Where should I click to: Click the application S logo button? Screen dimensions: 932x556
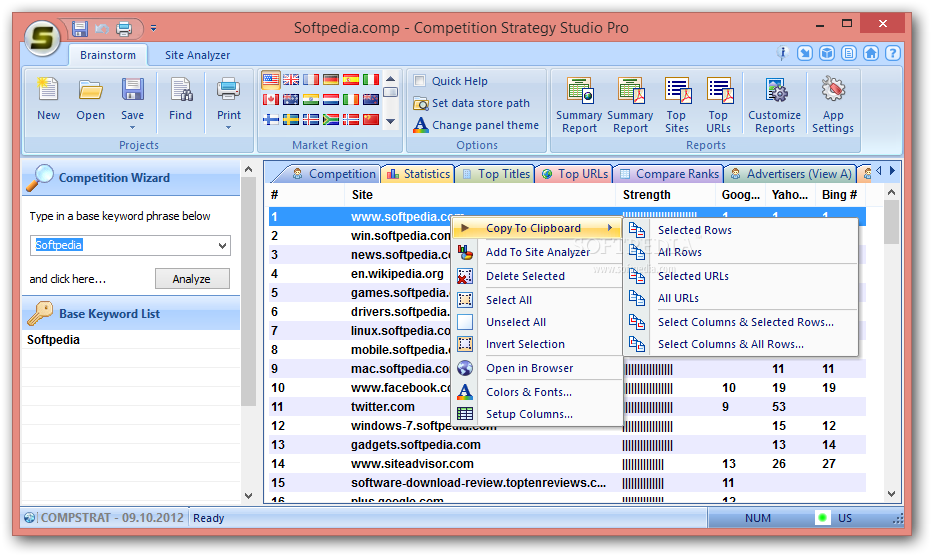[x=42, y=38]
